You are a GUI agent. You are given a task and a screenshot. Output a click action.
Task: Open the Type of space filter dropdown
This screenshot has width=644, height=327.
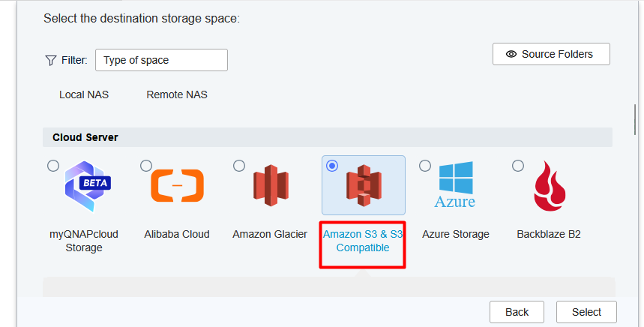coord(161,60)
